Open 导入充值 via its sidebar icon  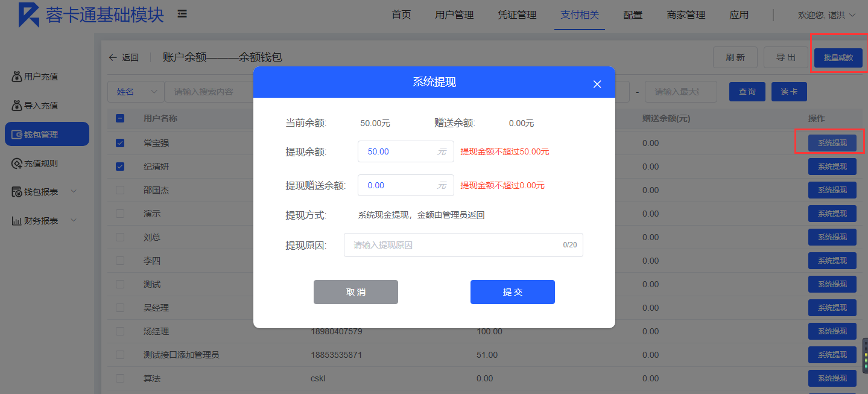coord(17,106)
